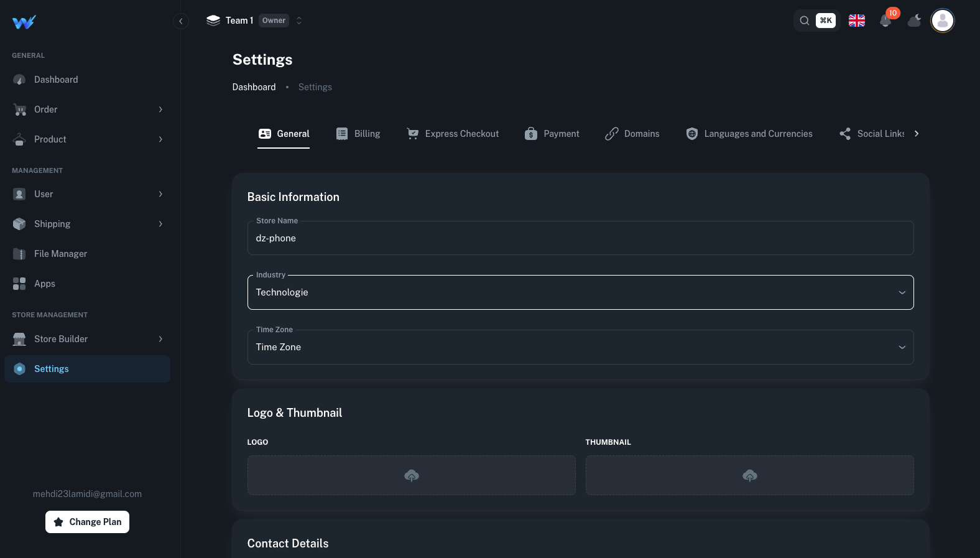
Task: Click the Change Plan button
Action: [x=87, y=522]
